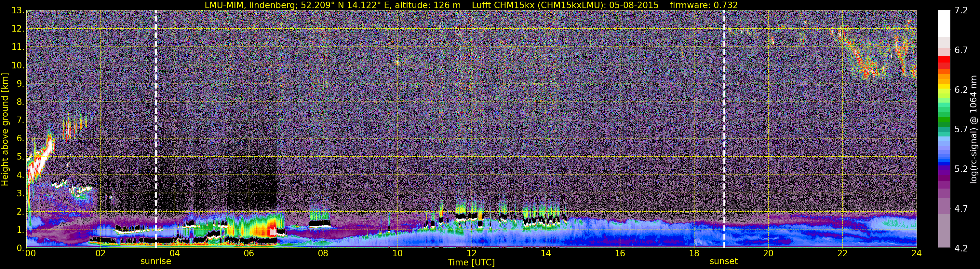This screenshot has height=269, width=980.
Task: Click the instrument name 'Lufft CHM15kx' in title
Action: coord(504,5)
